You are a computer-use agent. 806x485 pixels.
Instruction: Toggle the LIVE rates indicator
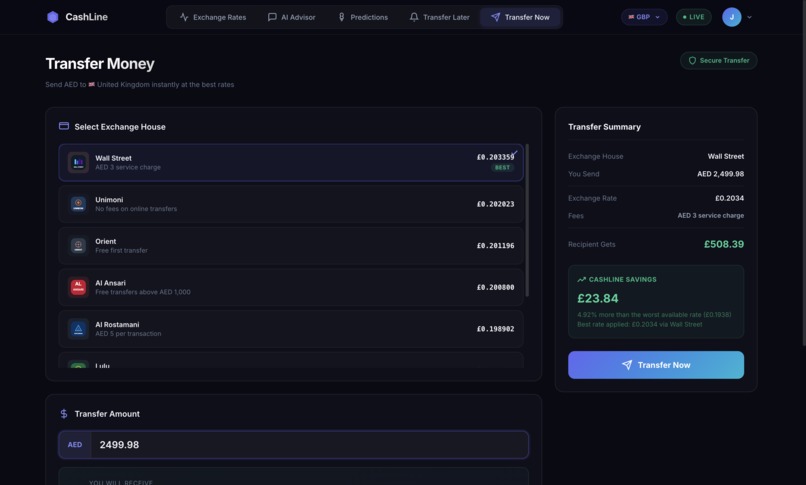(693, 17)
